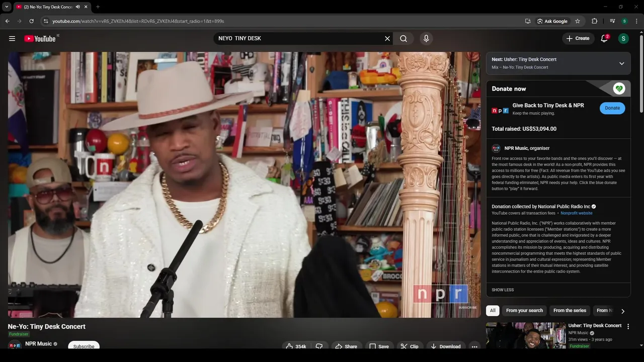Screen dimensions: 644x362
Task: Click the Ask Google button
Action: 552,21
